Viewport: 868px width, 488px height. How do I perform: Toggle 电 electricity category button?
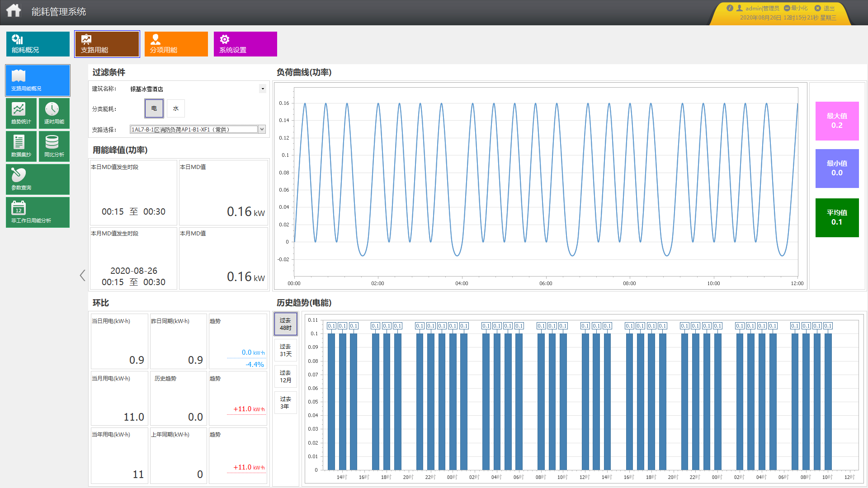pyautogui.click(x=154, y=108)
